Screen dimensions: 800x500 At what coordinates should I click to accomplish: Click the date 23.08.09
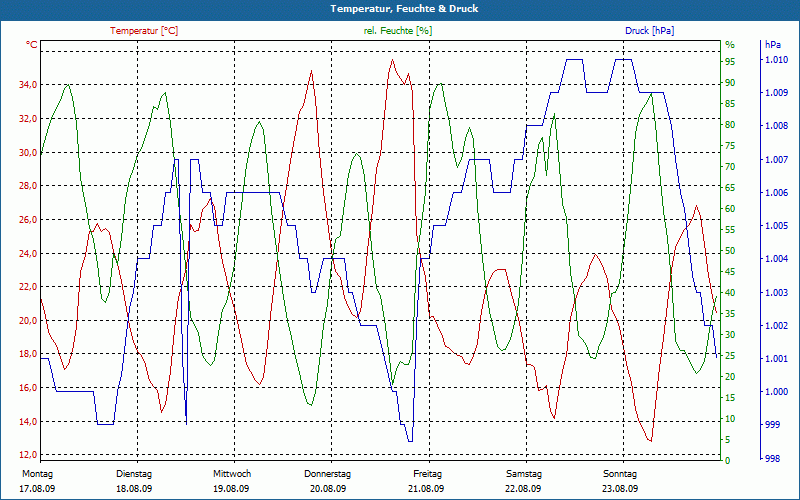click(620, 489)
